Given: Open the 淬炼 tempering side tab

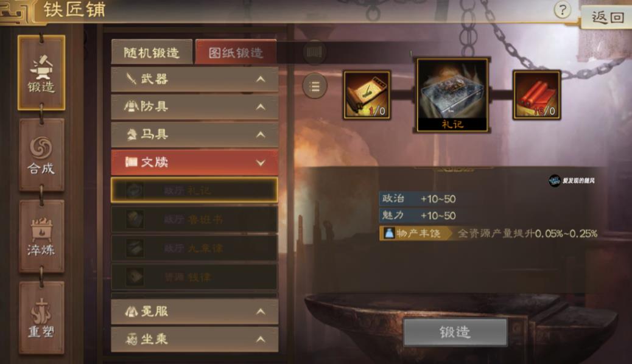Looking at the screenshot, I should coord(41,236).
